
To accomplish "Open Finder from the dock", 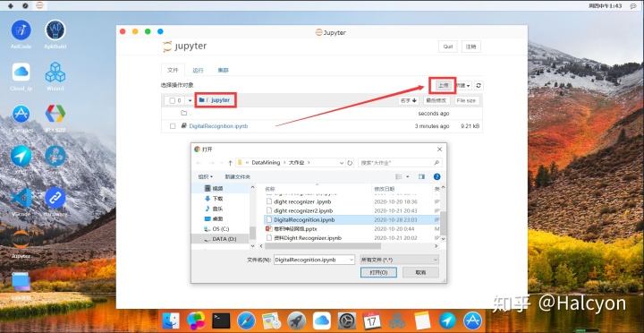I will [171, 320].
